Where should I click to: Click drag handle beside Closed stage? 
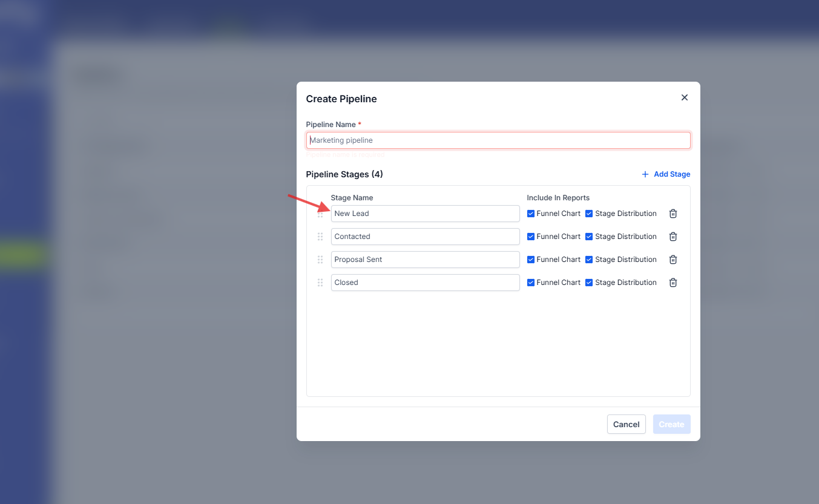[320, 283]
